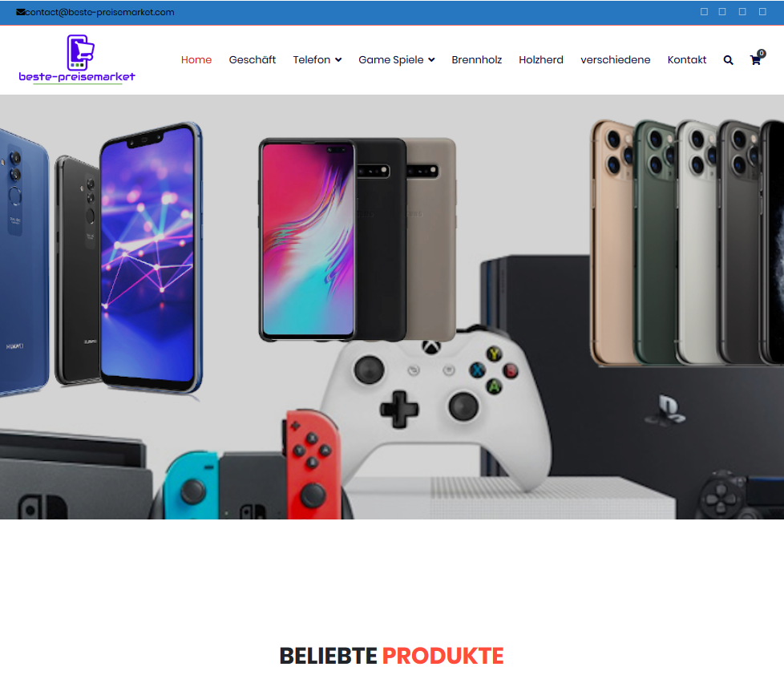
Task: Open the Holzherd page
Action: pos(541,59)
